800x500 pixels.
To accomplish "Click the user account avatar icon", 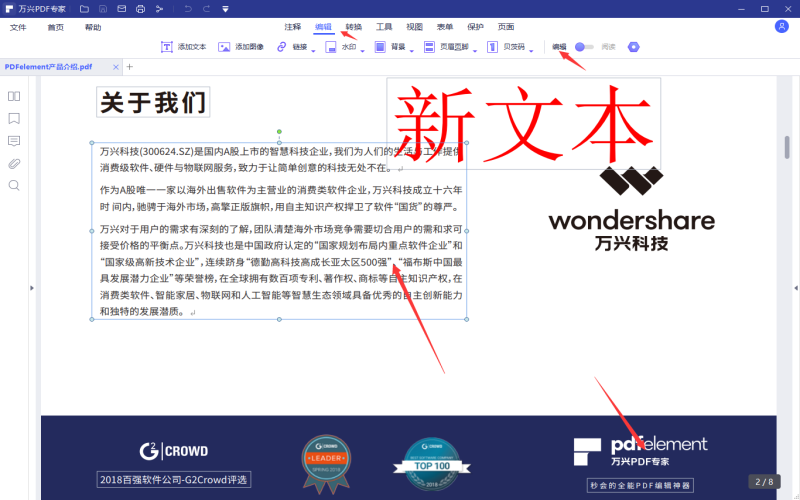I will [x=781, y=27].
